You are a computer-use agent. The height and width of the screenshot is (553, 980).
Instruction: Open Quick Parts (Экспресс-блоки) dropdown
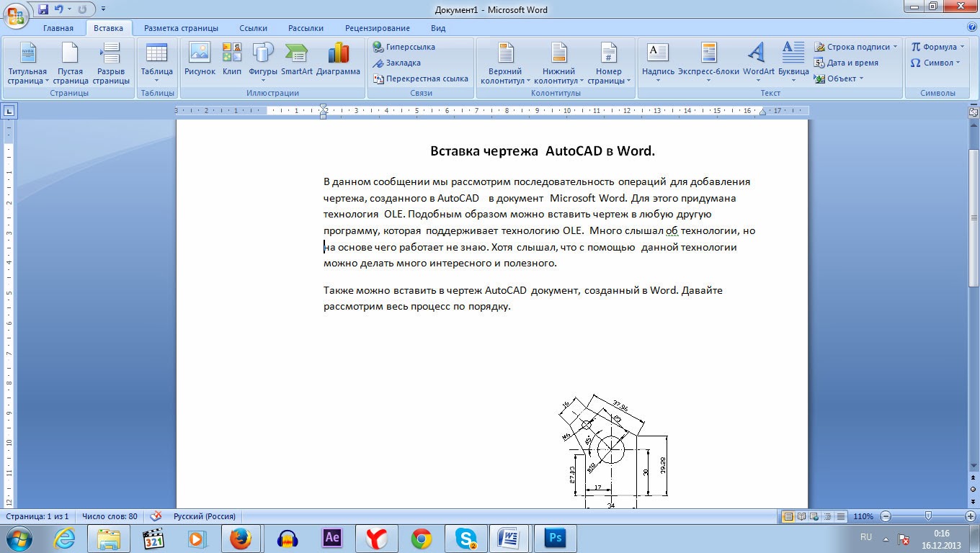(x=708, y=63)
